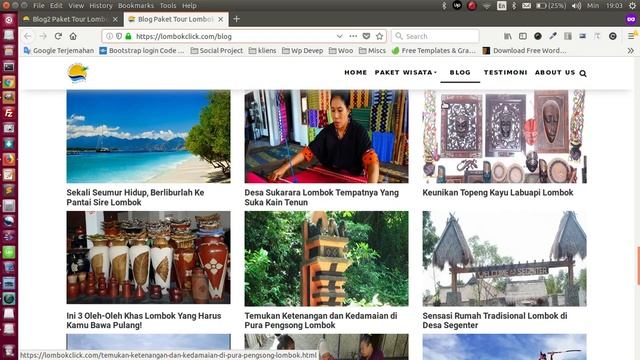640x360 pixels.
Task: Open the Google Terjemahan bookmark
Action: pyautogui.click(x=59, y=51)
